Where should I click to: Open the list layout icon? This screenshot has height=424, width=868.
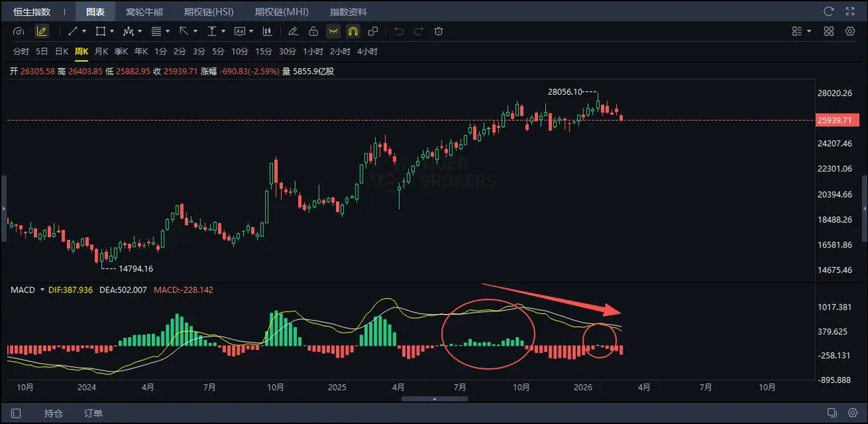pos(796,32)
